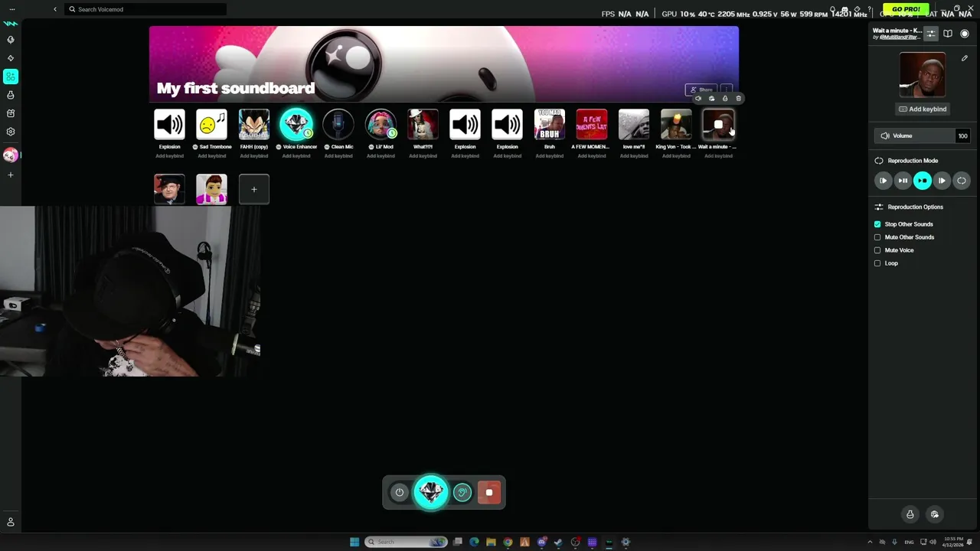
Task: Stop all sounds red button
Action: tap(489, 493)
